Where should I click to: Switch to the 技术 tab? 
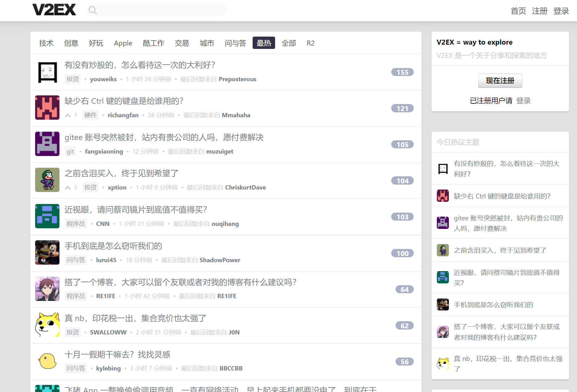tap(46, 43)
